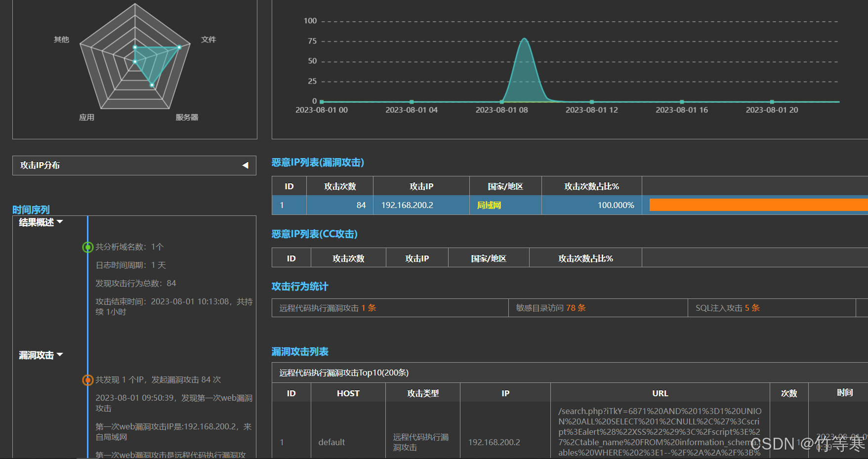Click 应用 axis label on radar chart

pyautogui.click(x=86, y=118)
